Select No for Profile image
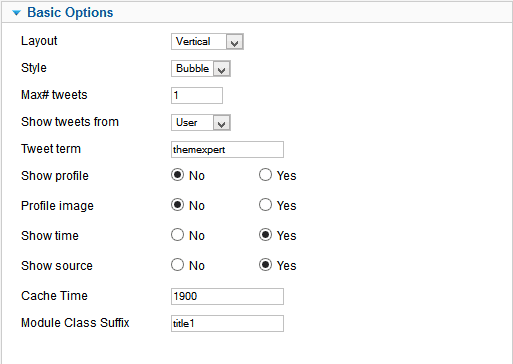This screenshot has width=513, height=364. [177, 205]
